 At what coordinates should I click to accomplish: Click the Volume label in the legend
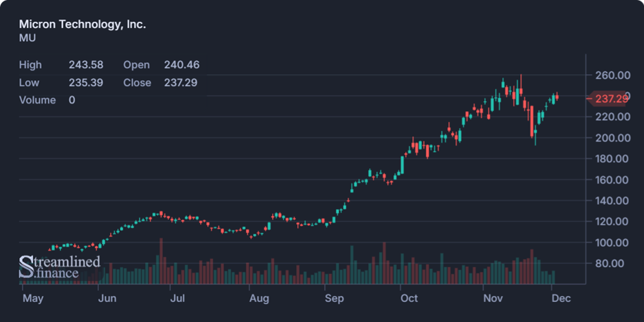click(38, 100)
